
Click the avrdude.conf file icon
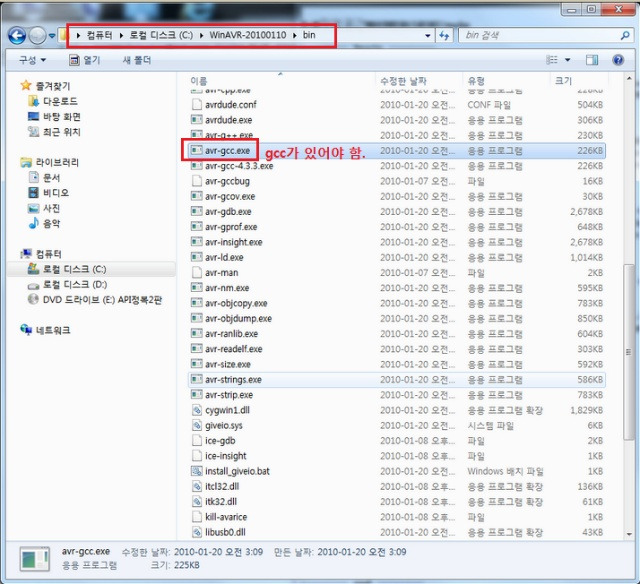197,104
